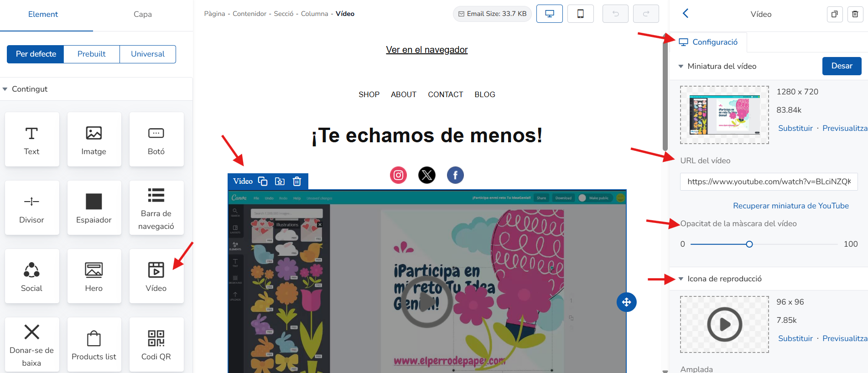
Task: Click Recuperar miniatura de YouTube
Action: [x=791, y=206]
